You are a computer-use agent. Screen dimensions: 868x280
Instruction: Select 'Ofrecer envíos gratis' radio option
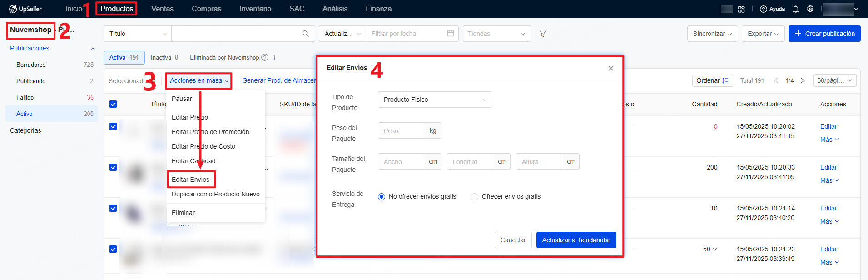(475, 197)
